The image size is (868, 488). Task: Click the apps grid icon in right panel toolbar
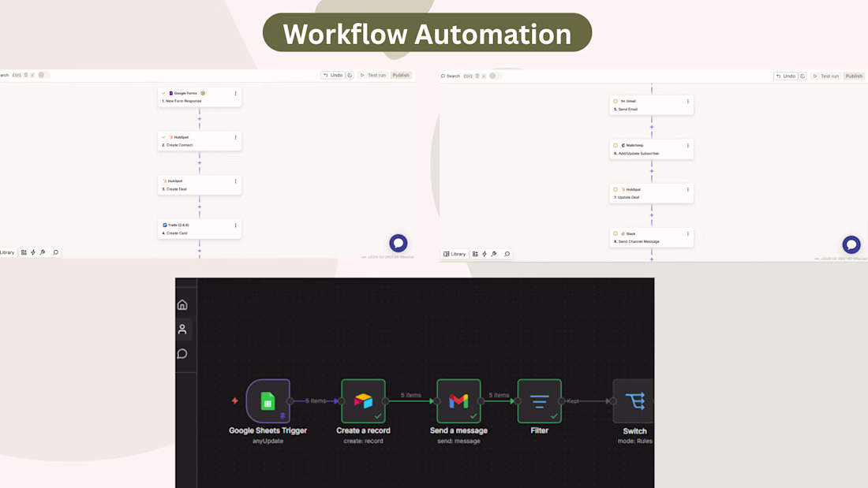pos(475,254)
